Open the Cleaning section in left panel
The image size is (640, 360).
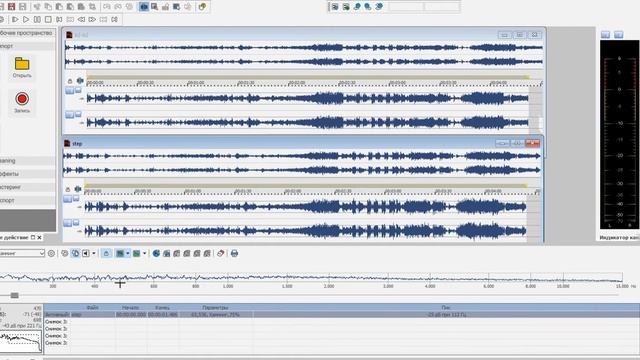pyautogui.click(x=27, y=161)
